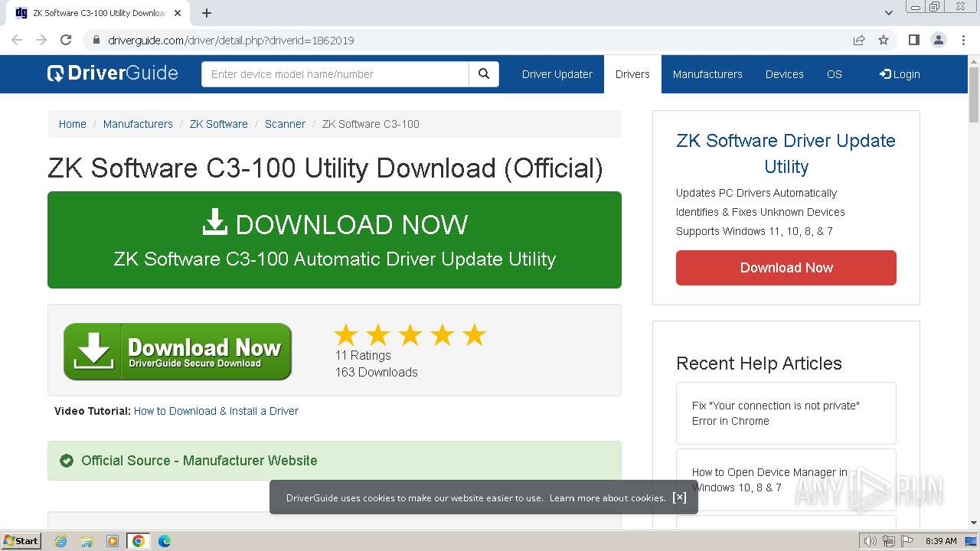This screenshot has width=980, height=551.
Task: Open the Chrome profile avatar icon
Action: click(x=939, y=41)
